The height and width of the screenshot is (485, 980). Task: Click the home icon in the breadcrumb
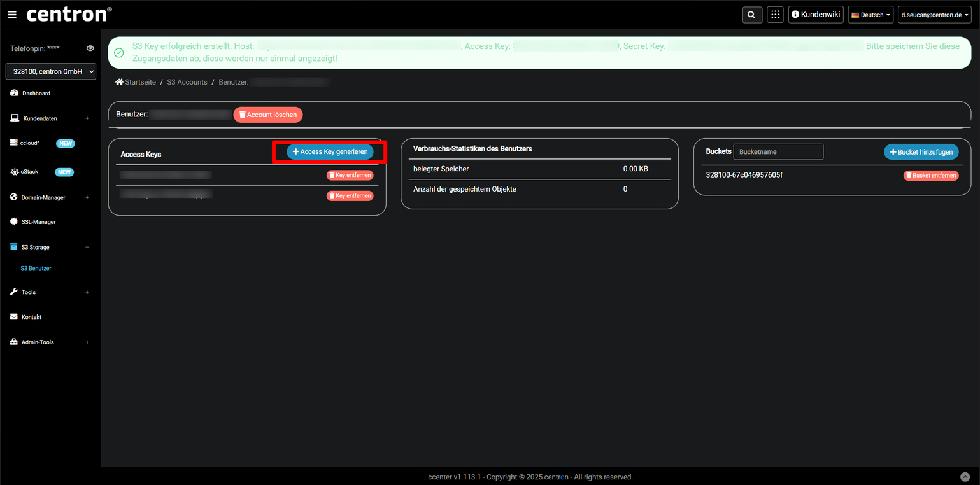118,81
